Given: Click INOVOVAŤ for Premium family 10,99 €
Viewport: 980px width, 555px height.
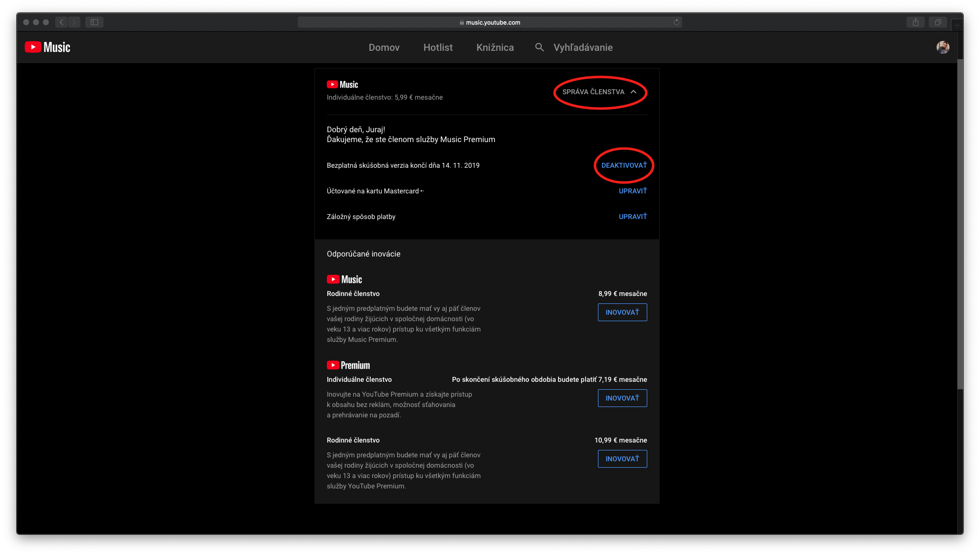Looking at the screenshot, I should pyautogui.click(x=622, y=459).
